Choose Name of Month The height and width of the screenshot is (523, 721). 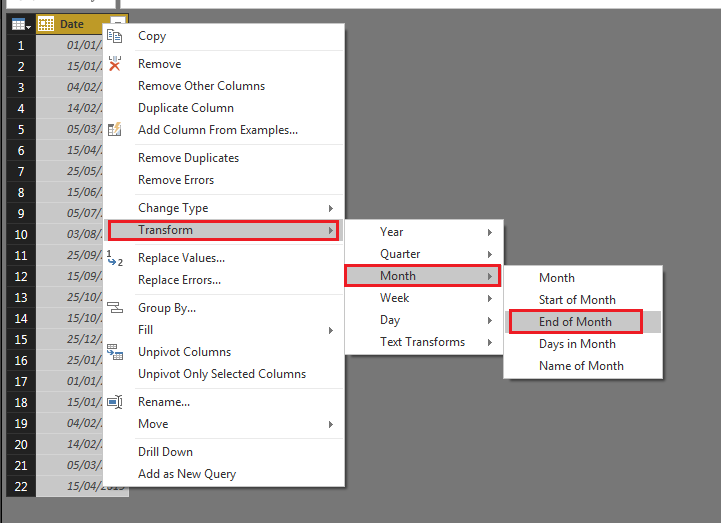pyautogui.click(x=583, y=366)
